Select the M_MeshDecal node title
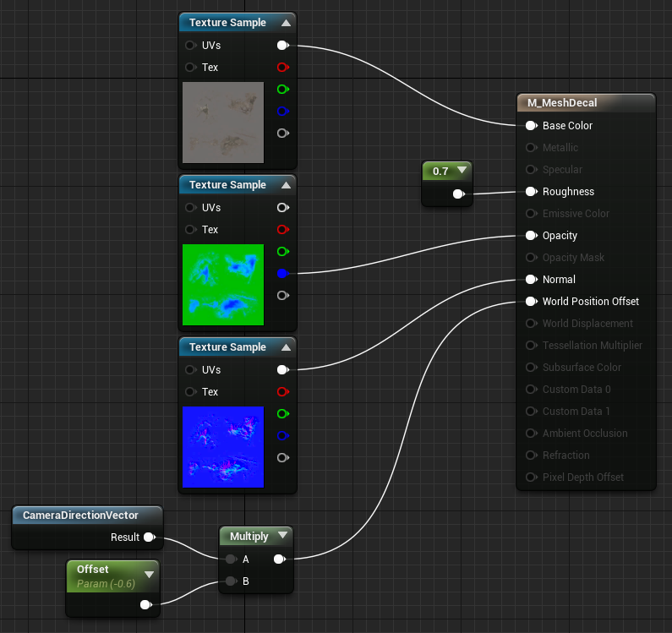 (x=562, y=103)
